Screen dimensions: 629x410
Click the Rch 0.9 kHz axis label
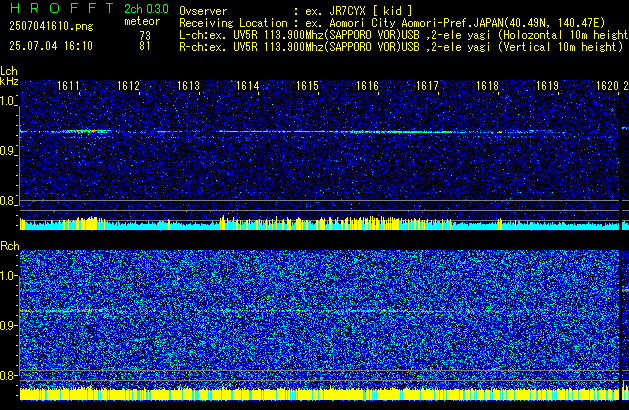click(x=8, y=325)
